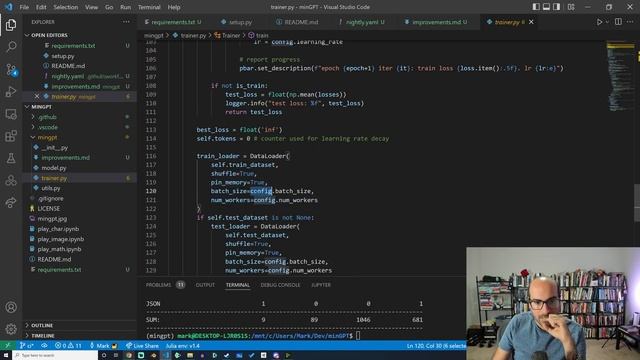The width and height of the screenshot is (640, 360).
Task: Click line 120 batch_size code line
Action: click(x=262, y=191)
